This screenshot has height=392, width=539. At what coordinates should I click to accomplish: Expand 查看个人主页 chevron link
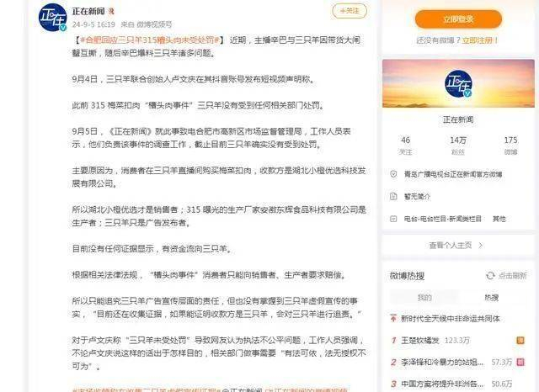(x=456, y=245)
